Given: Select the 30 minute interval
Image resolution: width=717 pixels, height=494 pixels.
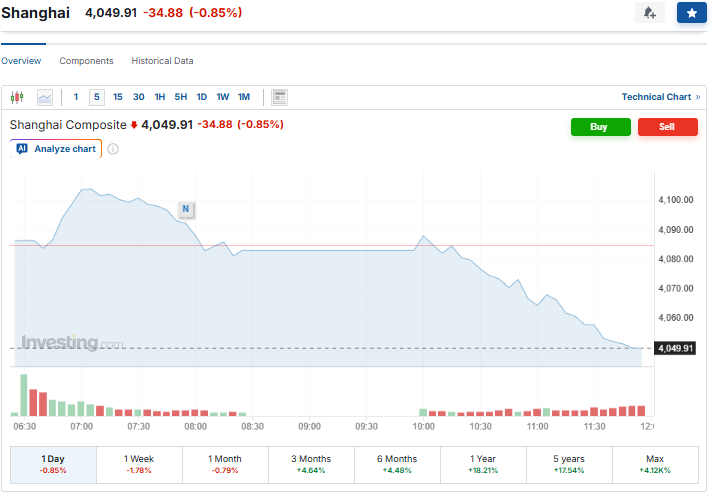Looking at the screenshot, I should (139, 97).
